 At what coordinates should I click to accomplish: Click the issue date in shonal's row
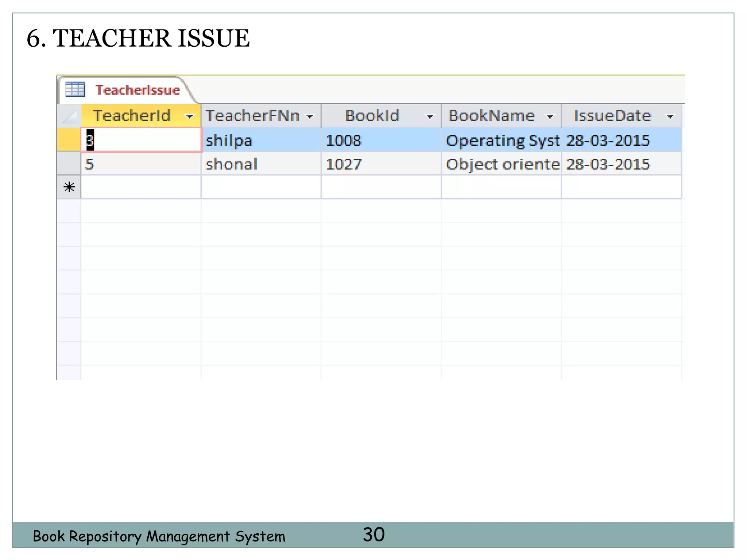622,164
